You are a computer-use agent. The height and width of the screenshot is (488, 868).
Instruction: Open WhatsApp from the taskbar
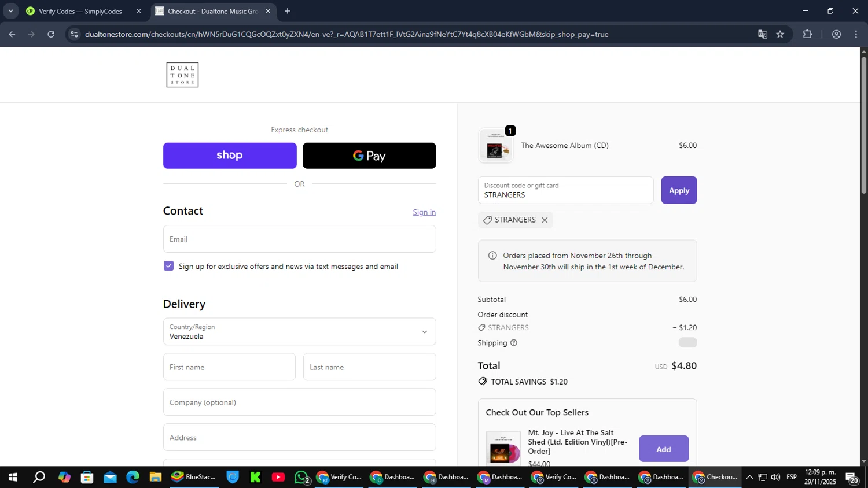coord(301,477)
